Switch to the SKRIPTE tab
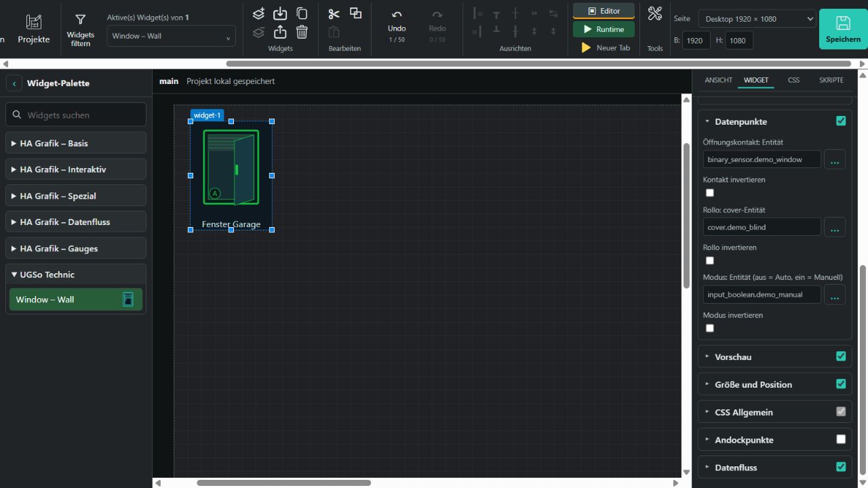This screenshot has width=868, height=488. (831, 80)
